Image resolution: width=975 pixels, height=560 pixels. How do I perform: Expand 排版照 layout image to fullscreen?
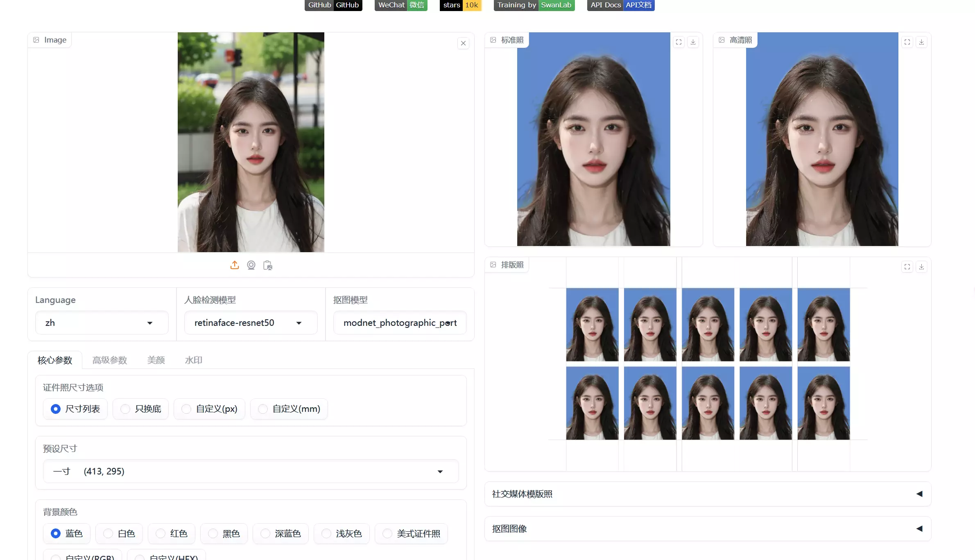[x=907, y=266]
